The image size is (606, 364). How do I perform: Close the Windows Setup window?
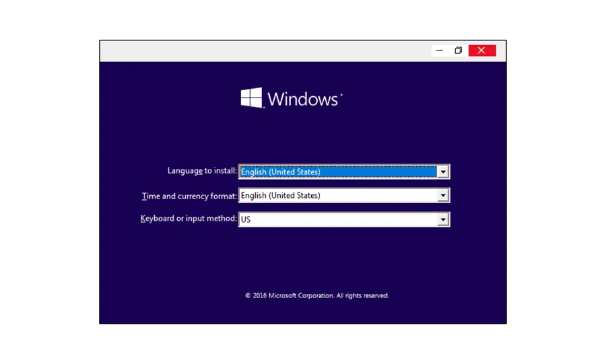tap(482, 50)
